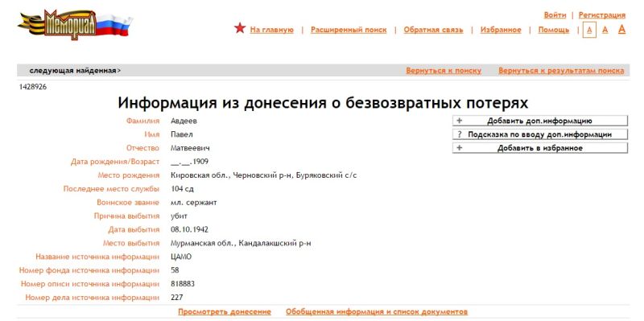This screenshot has width=644, height=321.
Task: Open Помощь page
Action: (554, 30)
